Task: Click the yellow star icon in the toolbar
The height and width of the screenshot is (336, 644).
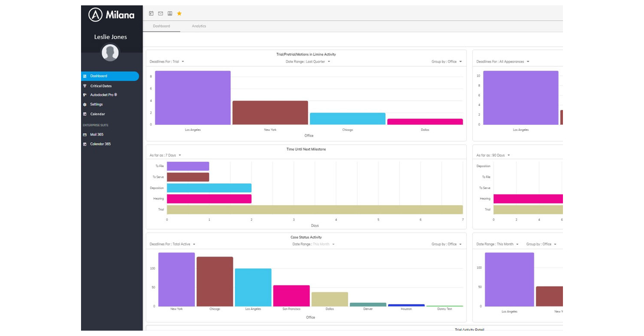Action: (179, 13)
